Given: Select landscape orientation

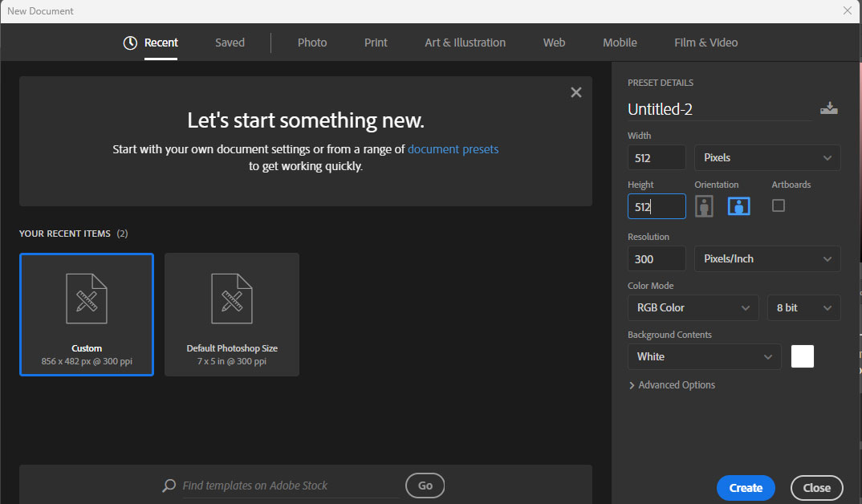Looking at the screenshot, I should (738, 206).
